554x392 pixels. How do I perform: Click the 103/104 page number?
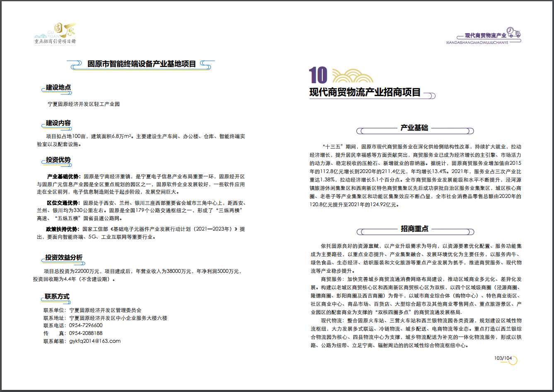click(x=503, y=358)
